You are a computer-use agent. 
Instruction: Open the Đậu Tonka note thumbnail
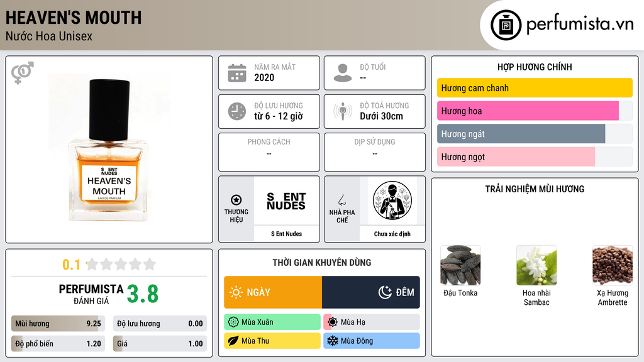pos(460,265)
